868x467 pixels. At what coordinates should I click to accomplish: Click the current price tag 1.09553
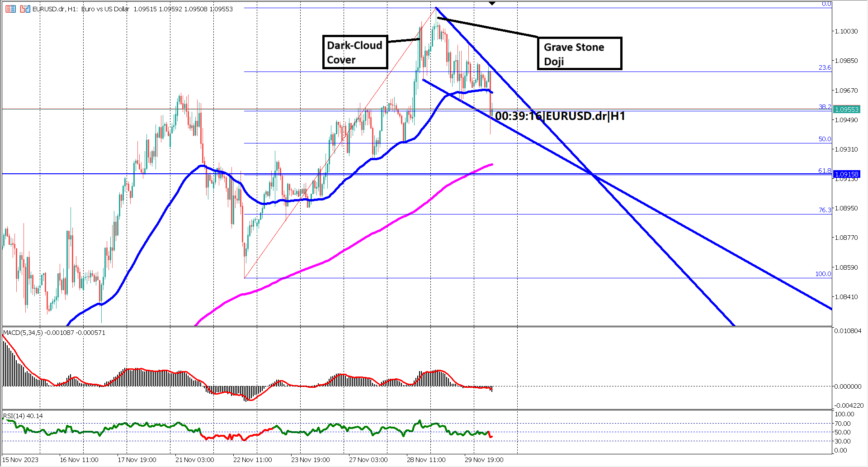point(846,109)
